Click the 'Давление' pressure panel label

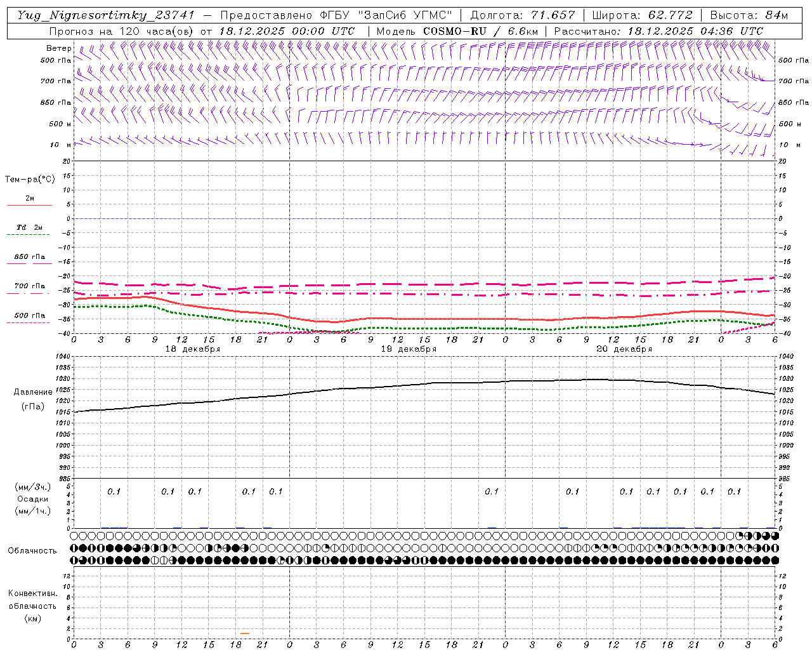coord(33,392)
